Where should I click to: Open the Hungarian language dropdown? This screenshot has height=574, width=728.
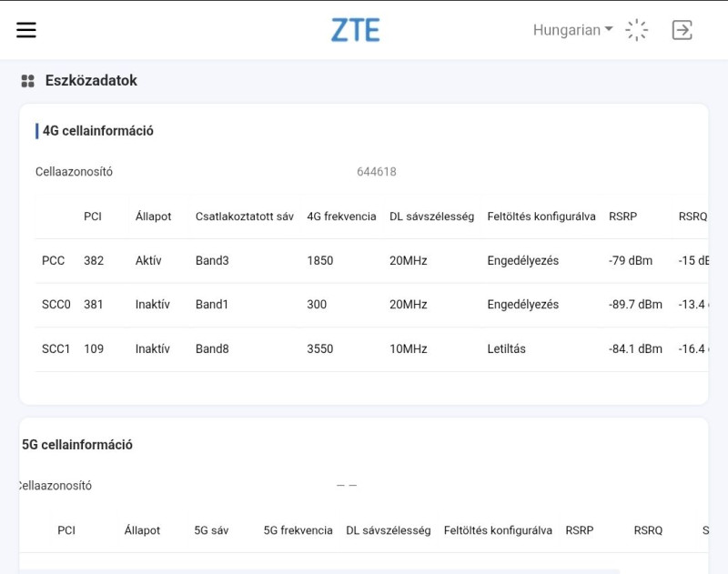pos(572,30)
